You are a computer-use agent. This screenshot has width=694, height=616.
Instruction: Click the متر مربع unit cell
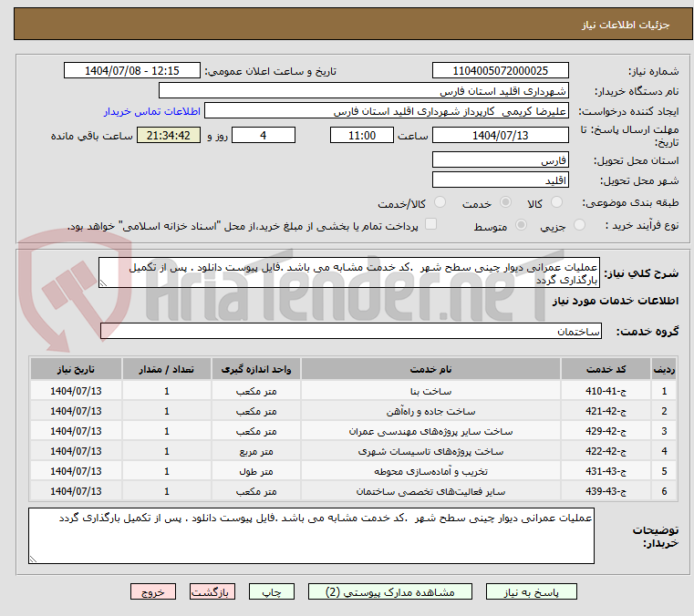click(256, 451)
